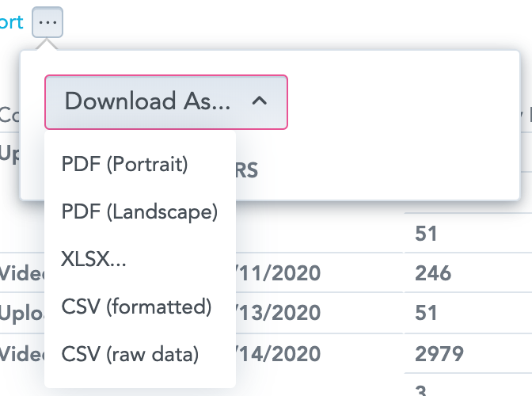Image resolution: width=532 pixels, height=396 pixels.
Task: Click the bottom cell showing 3
Action: coord(420,388)
